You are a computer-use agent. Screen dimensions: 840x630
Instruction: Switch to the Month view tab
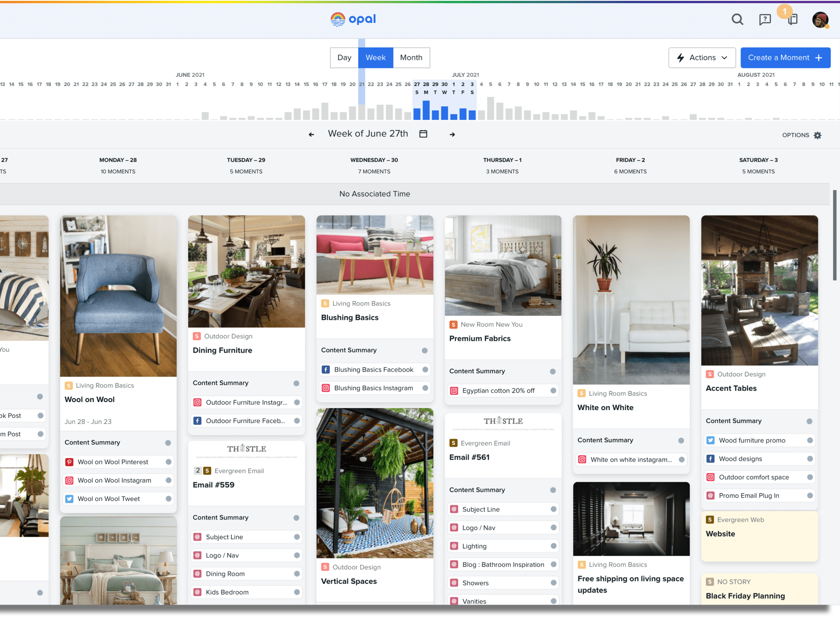(x=411, y=58)
